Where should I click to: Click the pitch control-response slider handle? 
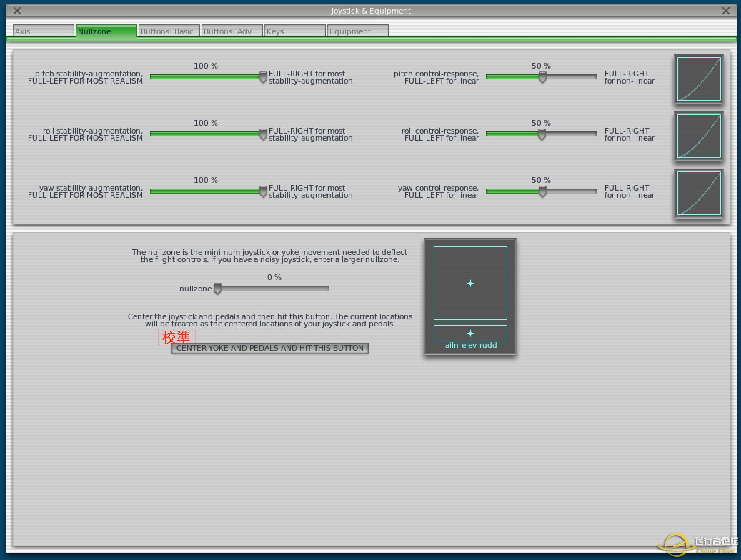(542, 77)
